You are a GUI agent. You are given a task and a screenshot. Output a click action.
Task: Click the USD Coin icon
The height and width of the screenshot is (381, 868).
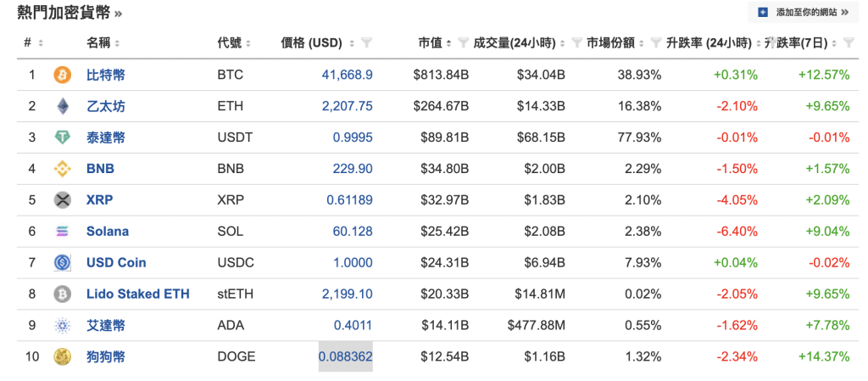(x=63, y=262)
